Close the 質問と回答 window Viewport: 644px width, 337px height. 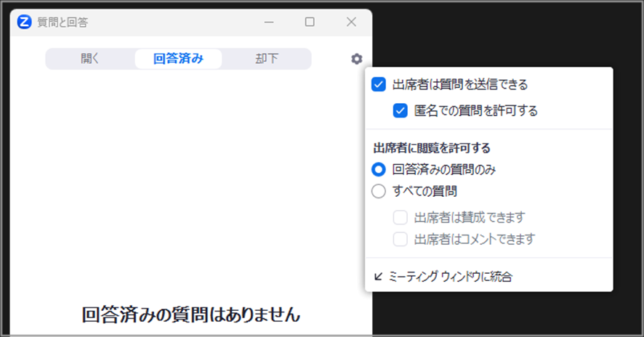tap(351, 22)
